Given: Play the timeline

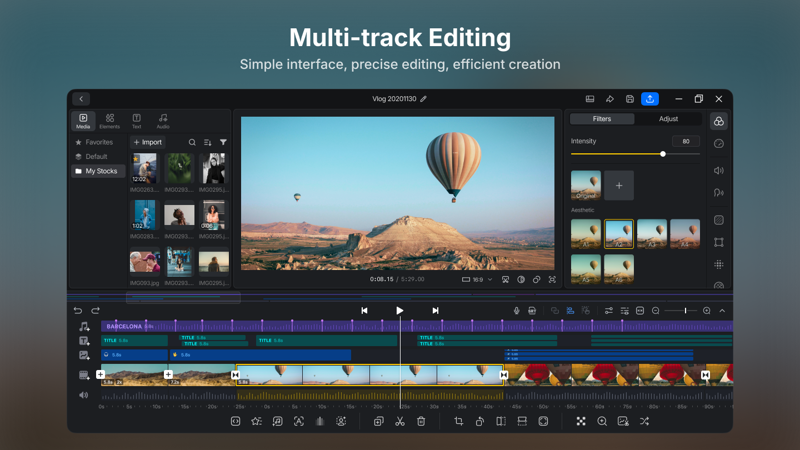Looking at the screenshot, I should 399,310.
